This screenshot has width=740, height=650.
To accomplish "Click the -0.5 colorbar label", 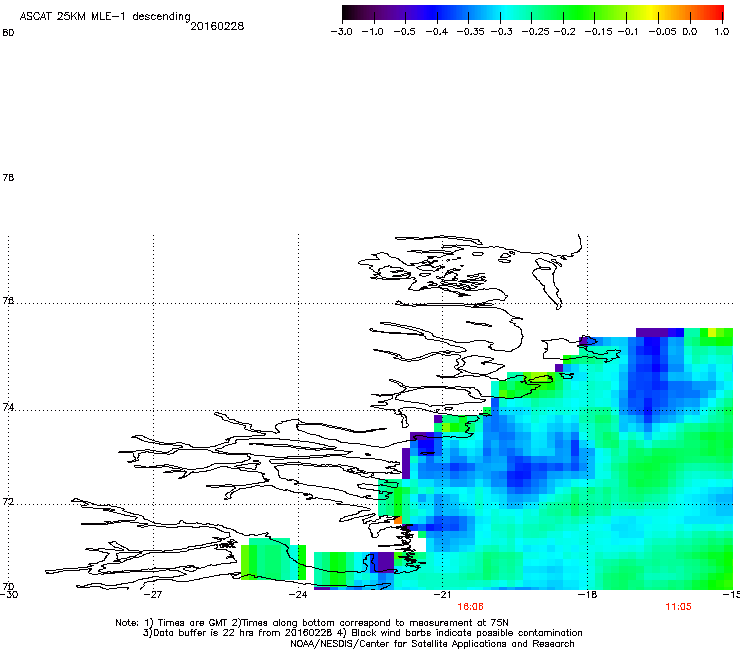I will [x=404, y=32].
